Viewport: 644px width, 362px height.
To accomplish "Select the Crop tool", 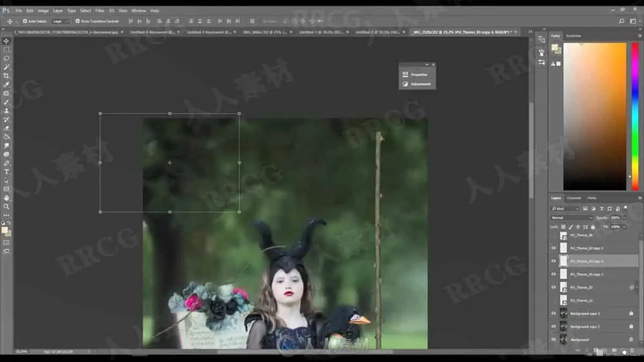I will [6, 76].
